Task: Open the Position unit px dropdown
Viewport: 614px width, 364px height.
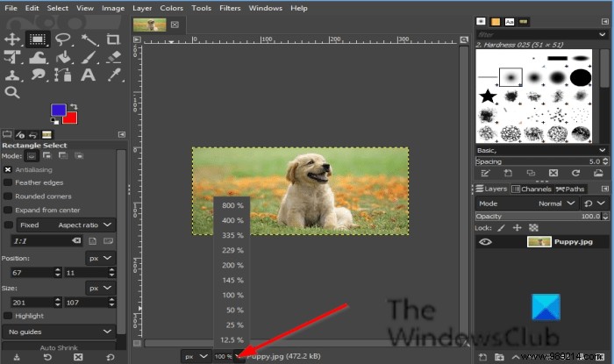Action: click(x=101, y=258)
